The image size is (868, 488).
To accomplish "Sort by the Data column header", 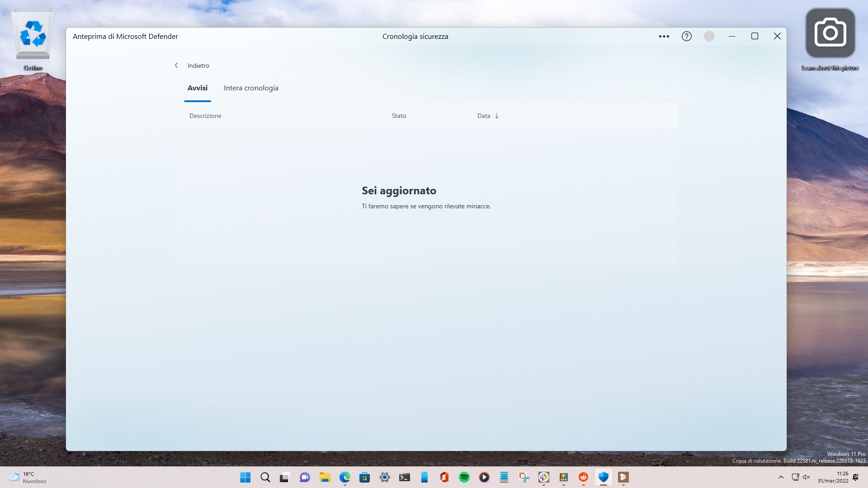I will 484,116.
